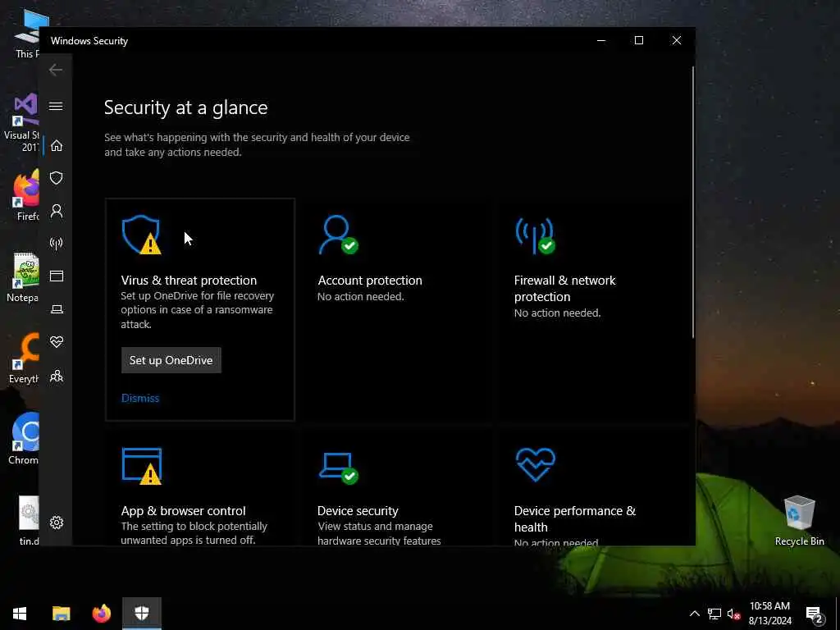
Task: Go back using the back arrow
Action: 56,70
